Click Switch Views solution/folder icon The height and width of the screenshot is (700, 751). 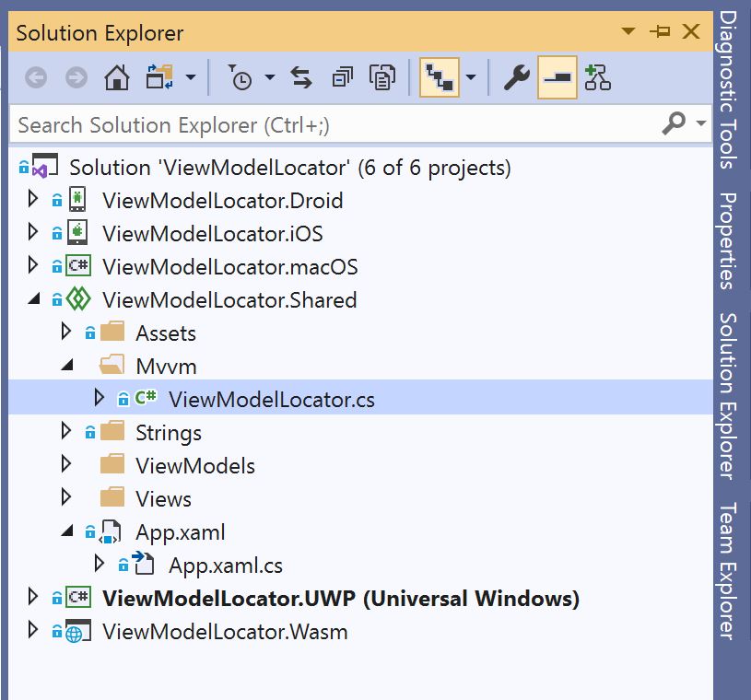(x=159, y=77)
